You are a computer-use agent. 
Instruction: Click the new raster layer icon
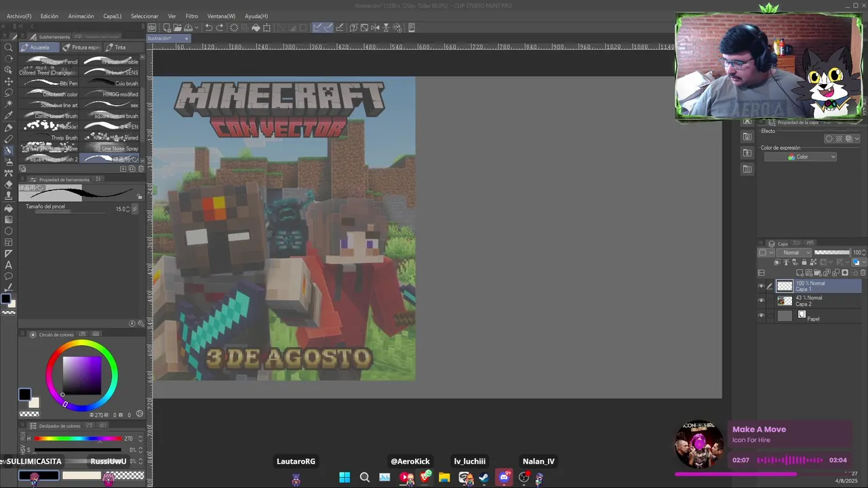[x=800, y=272]
